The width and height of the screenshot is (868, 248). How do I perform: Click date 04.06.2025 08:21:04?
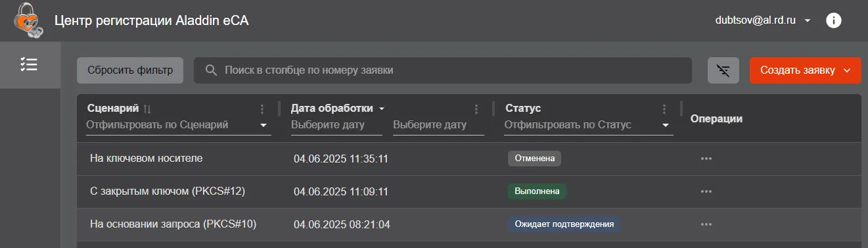click(342, 224)
